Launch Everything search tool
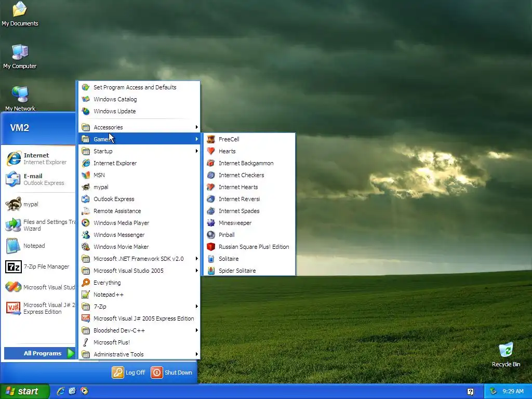532x399 pixels. coord(139,283)
